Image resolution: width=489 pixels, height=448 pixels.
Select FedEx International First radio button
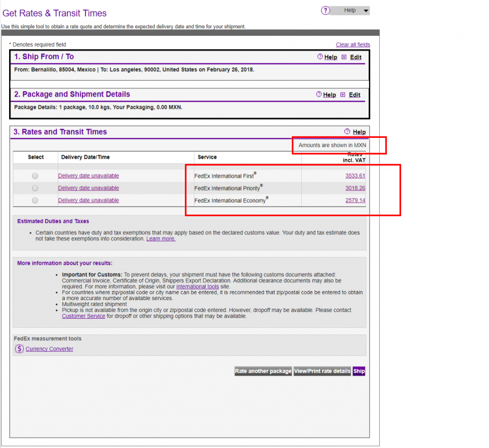(x=35, y=176)
